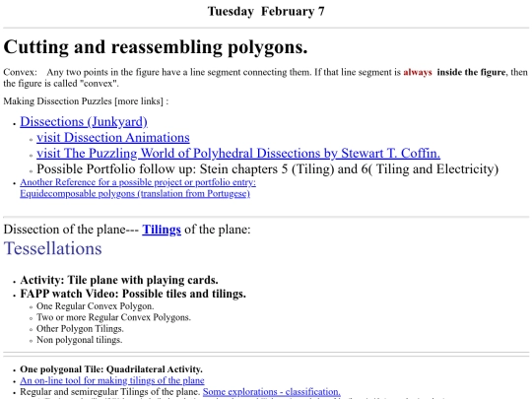Screen dimensions: 532x399
Task: Click 'Regular and semiregular Tilings of the plane.' text
Action: pyautogui.click(x=109, y=391)
